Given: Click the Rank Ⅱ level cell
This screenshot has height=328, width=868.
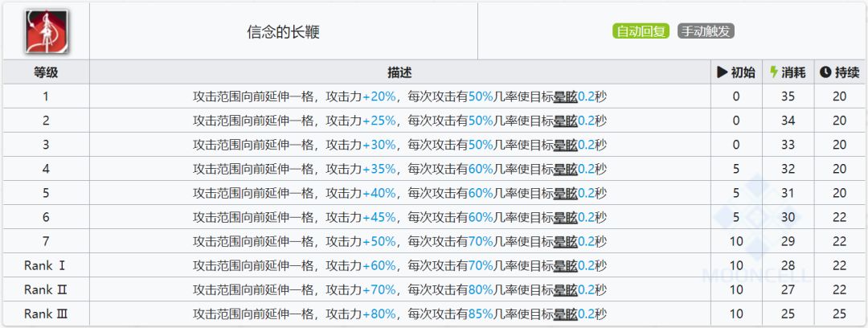Looking at the screenshot, I should (x=46, y=289).
